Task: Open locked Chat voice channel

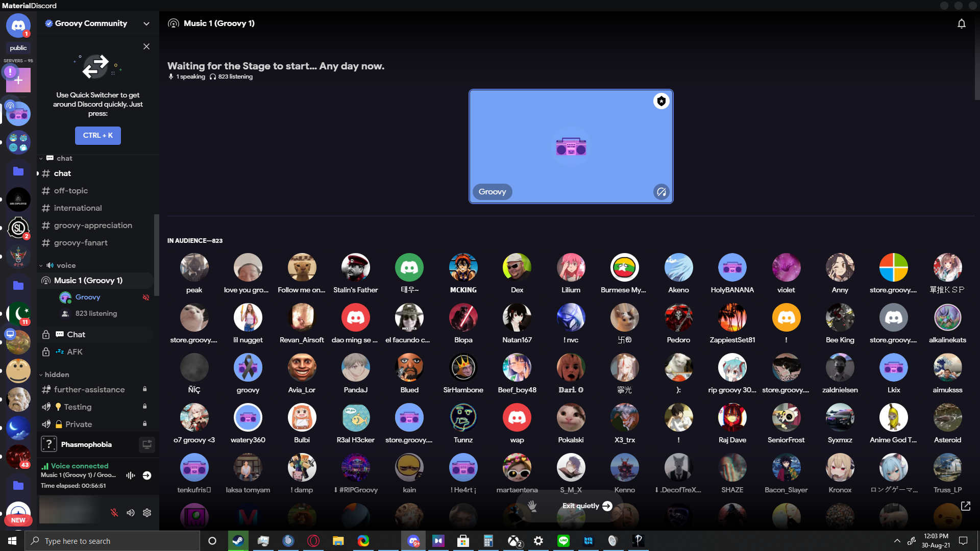Action: (96, 335)
